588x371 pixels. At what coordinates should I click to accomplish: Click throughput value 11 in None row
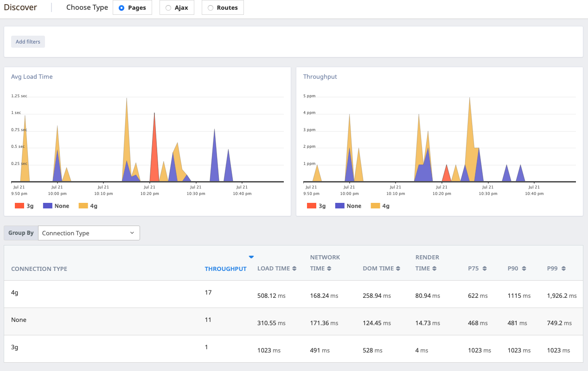coord(208,320)
